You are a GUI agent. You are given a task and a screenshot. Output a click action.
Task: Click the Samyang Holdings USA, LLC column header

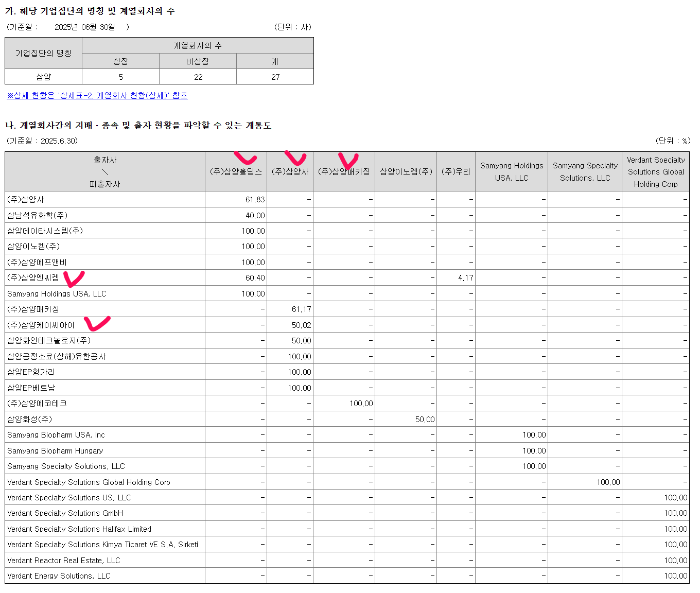tap(512, 171)
